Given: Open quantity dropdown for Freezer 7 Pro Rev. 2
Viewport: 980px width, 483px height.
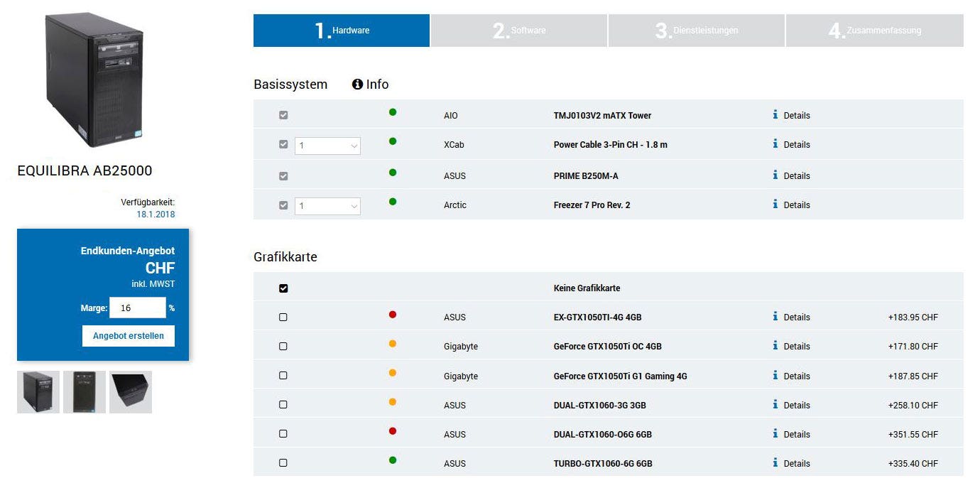Looking at the screenshot, I should (327, 206).
